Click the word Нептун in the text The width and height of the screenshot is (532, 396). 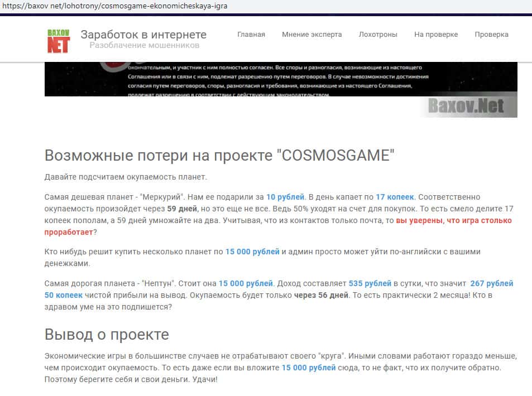click(x=158, y=283)
